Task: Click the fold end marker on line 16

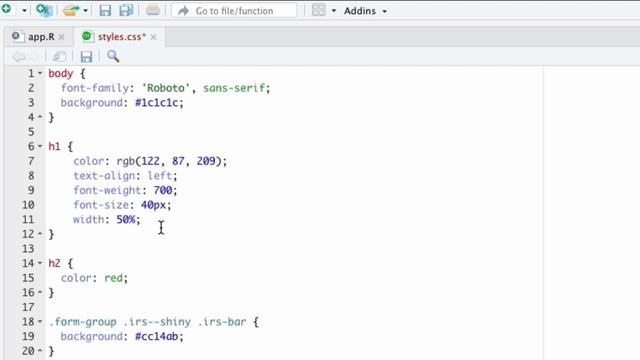Action: point(40,292)
